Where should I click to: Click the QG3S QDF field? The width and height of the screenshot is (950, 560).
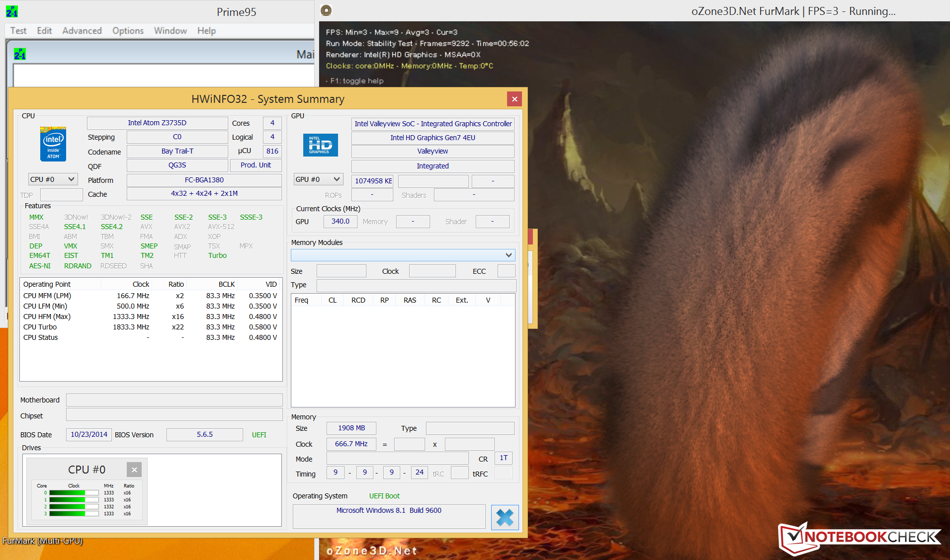177,165
